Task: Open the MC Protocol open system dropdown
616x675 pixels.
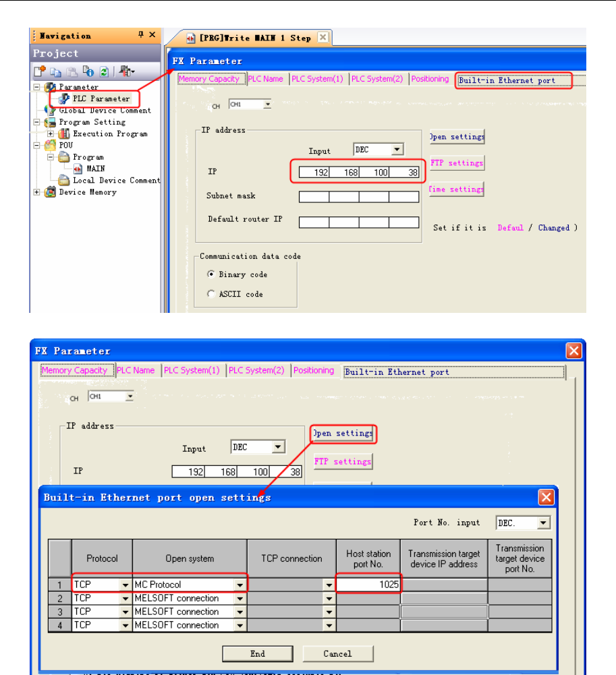Action: [x=240, y=585]
